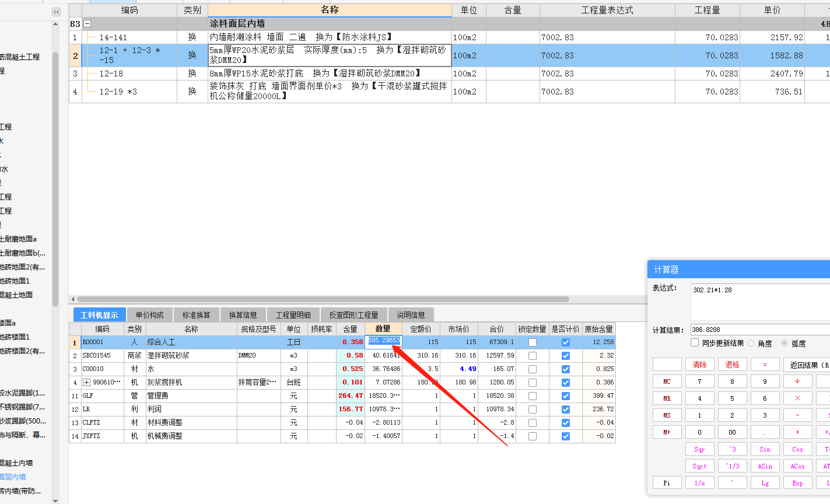Select the 弧度 radio option
This screenshot has width=830, height=504.
(x=785, y=344)
